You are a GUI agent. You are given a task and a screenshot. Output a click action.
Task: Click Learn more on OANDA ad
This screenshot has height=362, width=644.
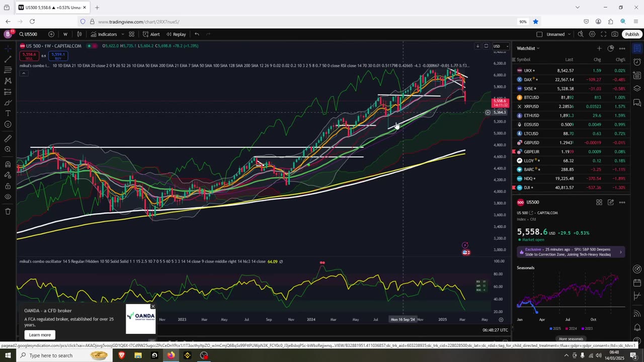(40, 335)
